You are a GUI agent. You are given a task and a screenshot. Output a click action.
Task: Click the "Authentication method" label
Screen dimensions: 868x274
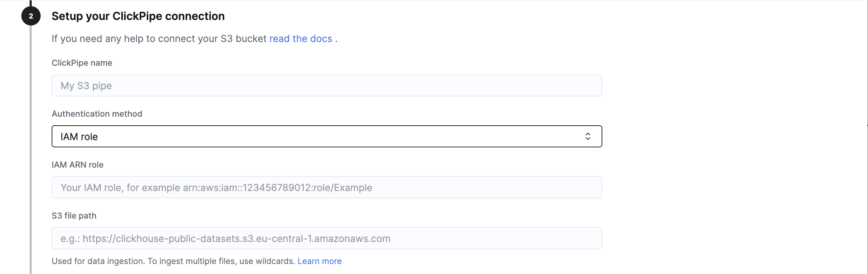pos(97,114)
